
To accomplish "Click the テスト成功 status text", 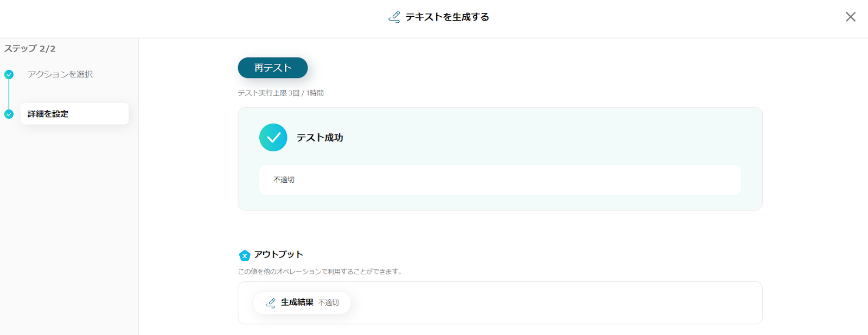I will 320,138.
